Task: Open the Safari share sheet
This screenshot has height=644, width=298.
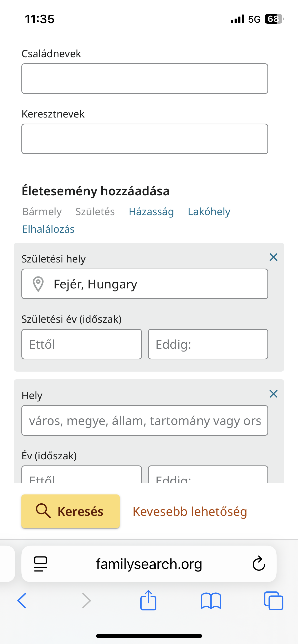Action: pos(148,600)
